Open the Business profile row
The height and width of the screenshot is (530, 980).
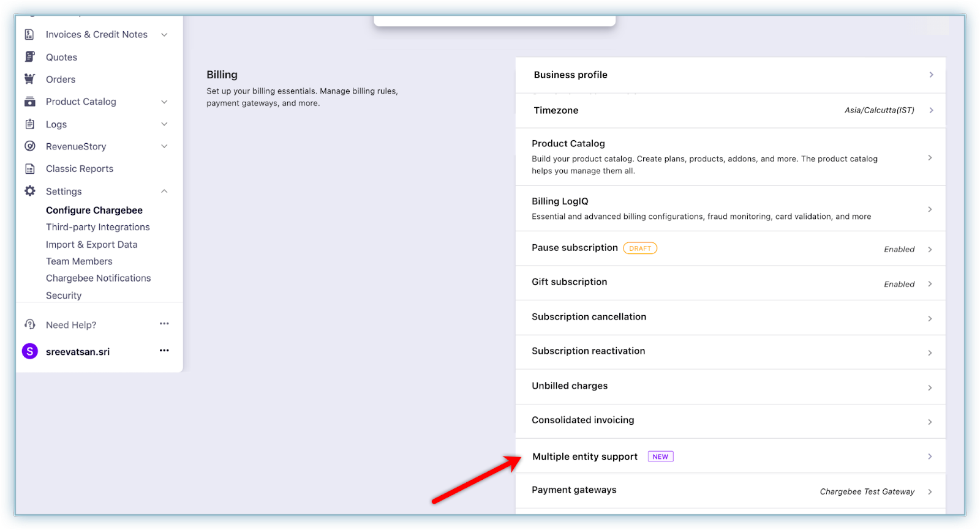pos(731,75)
